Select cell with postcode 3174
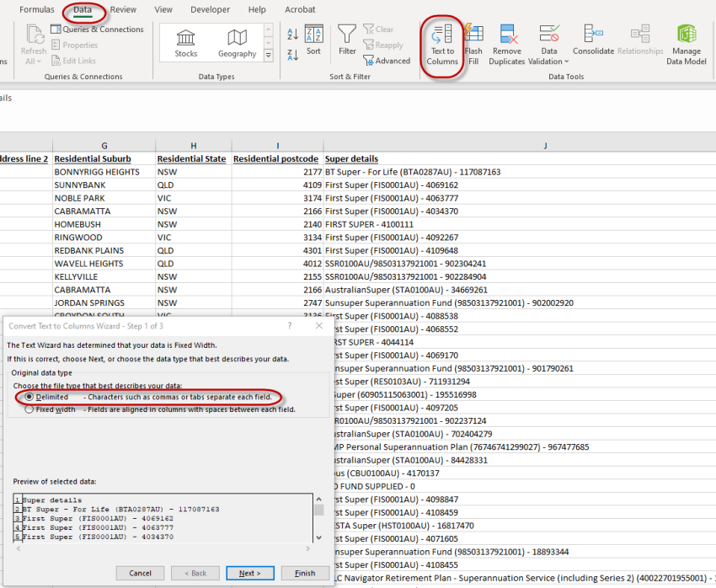This screenshot has height=588, width=716. (x=278, y=198)
